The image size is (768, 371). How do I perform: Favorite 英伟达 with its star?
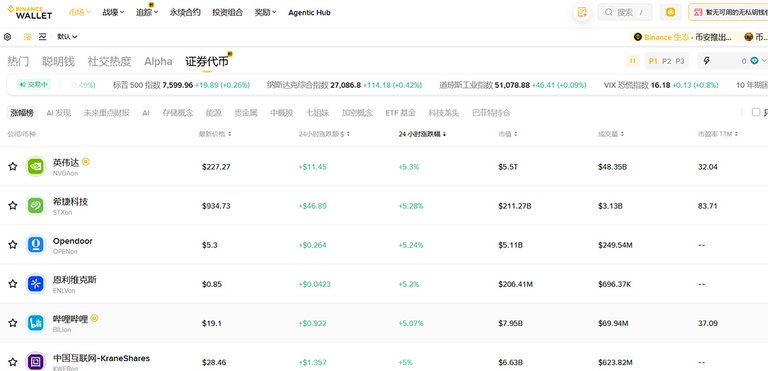pos(13,166)
